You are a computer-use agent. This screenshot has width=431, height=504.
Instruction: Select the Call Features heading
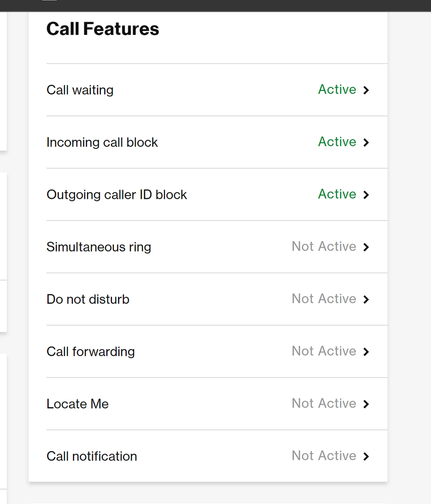[x=103, y=29]
